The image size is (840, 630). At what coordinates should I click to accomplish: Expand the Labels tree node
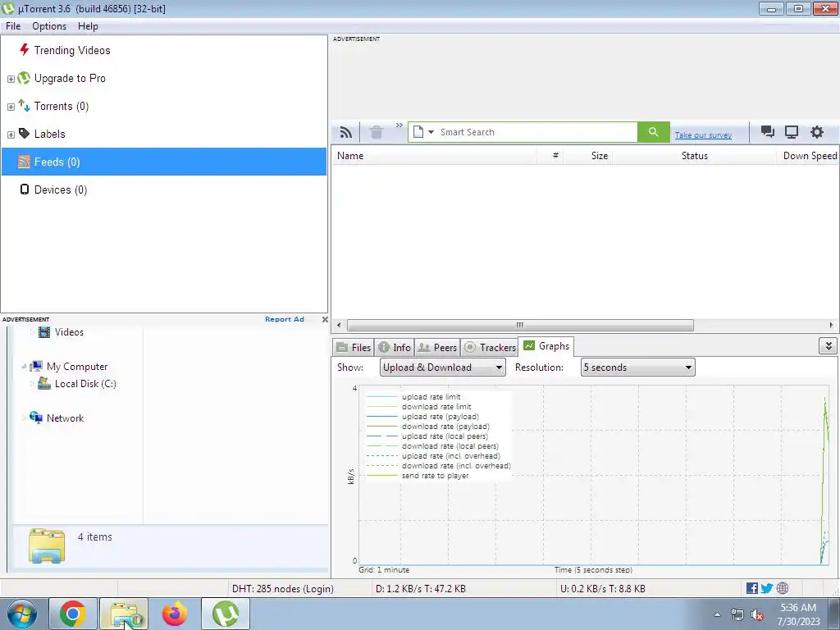(x=11, y=135)
